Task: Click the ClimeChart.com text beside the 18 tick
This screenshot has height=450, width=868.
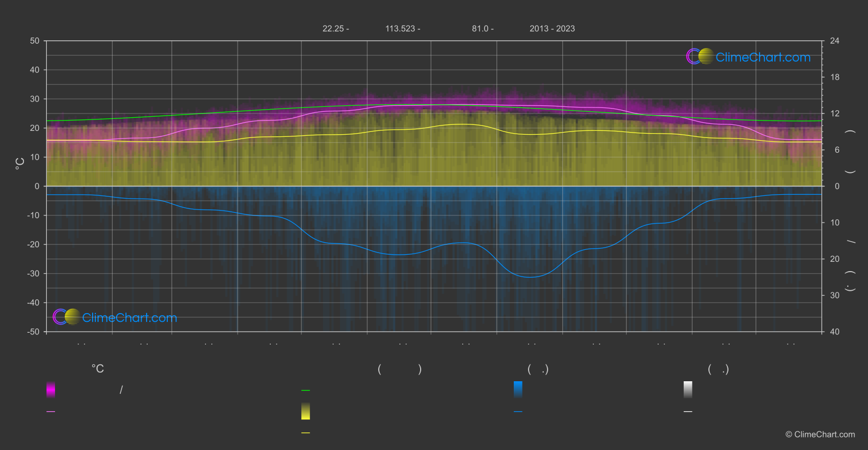Action: [x=763, y=57]
